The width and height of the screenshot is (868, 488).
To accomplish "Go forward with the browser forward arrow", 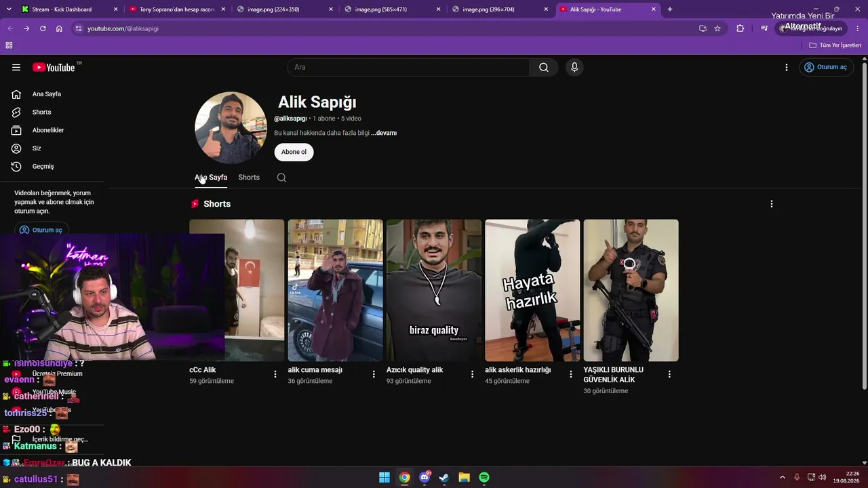I will 26,28.
